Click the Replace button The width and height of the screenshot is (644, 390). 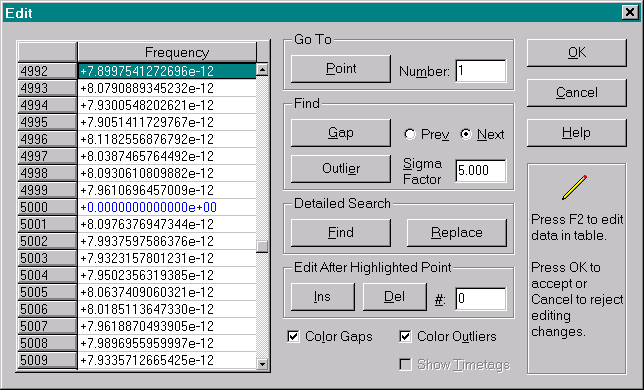[x=457, y=233]
